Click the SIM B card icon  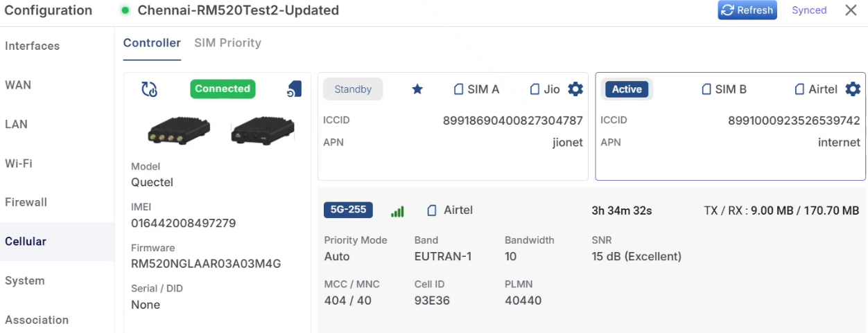[x=706, y=89]
